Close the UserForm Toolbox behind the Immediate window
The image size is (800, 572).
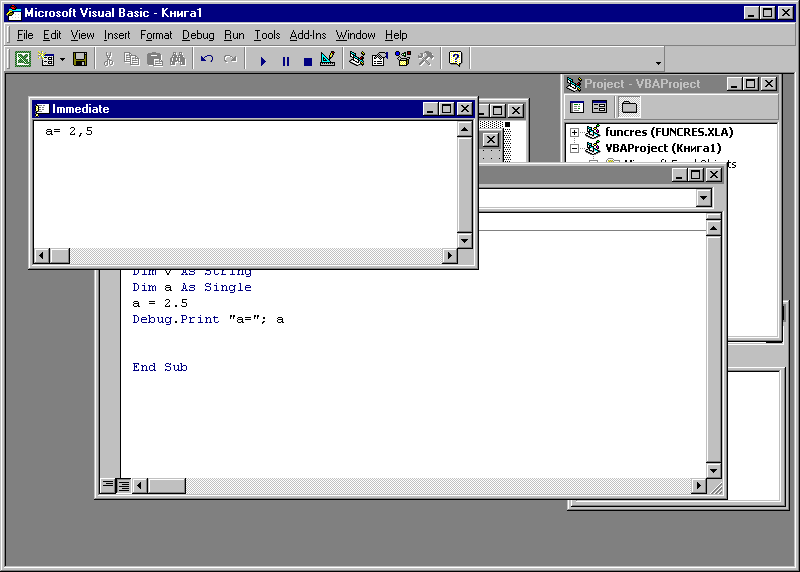click(x=490, y=139)
